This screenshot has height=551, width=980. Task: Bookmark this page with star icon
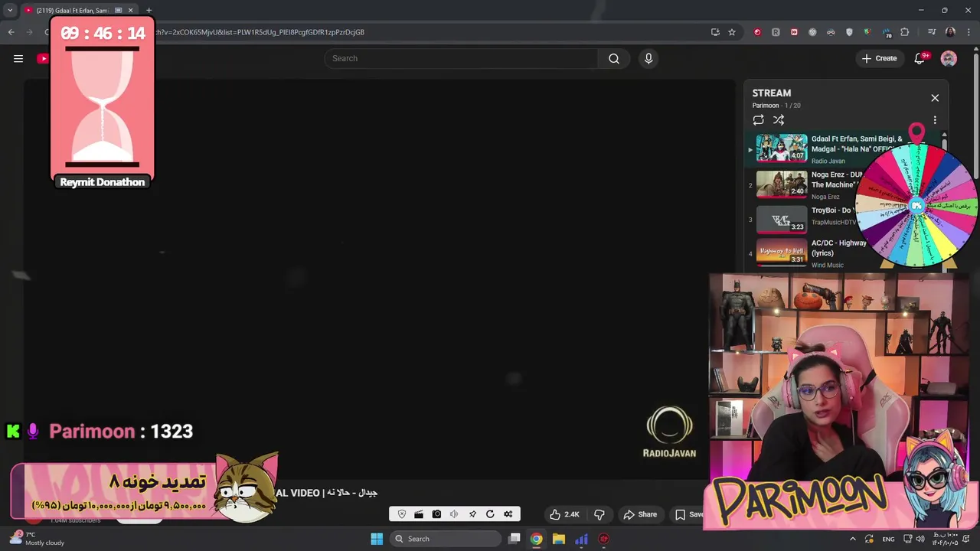coord(732,32)
